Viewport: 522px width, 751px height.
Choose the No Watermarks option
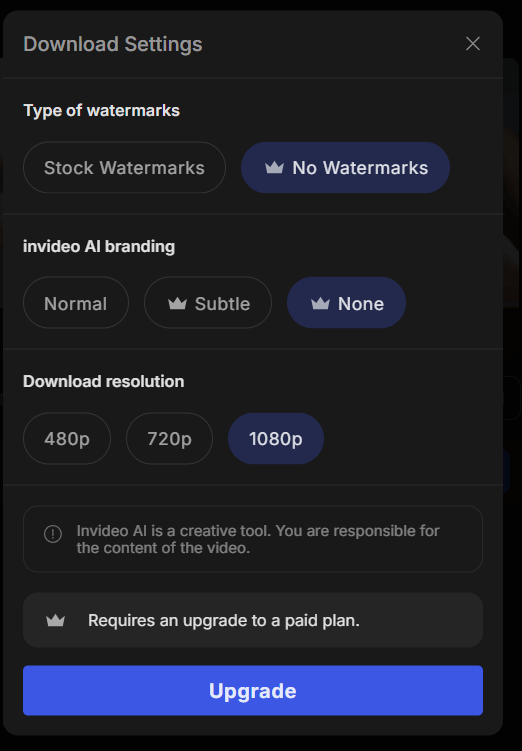point(345,168)
